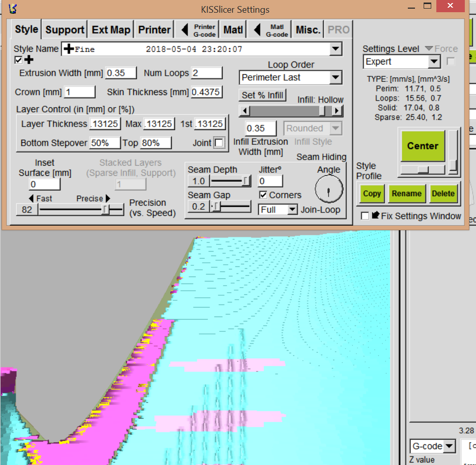The height and width of the screenshot is (465, 476).
Task: Open the Infill Style Rounded dropdown
Action: tap(336, 128)
